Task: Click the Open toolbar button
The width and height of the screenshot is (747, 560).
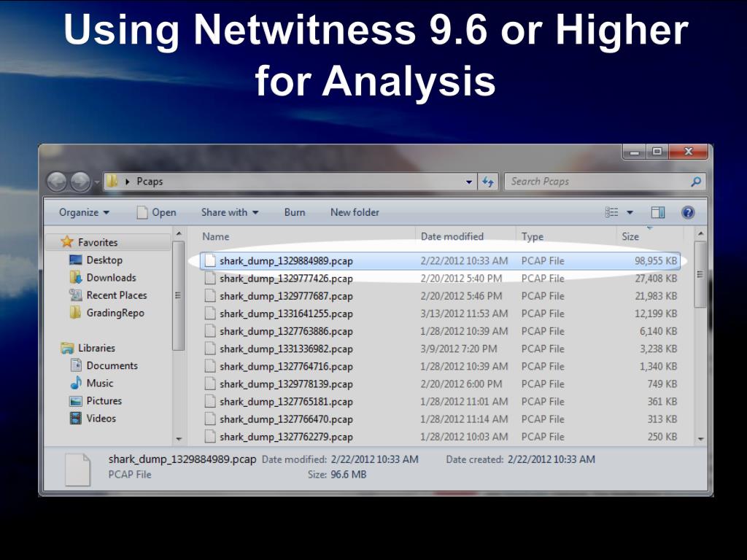Action: [157, 212]
